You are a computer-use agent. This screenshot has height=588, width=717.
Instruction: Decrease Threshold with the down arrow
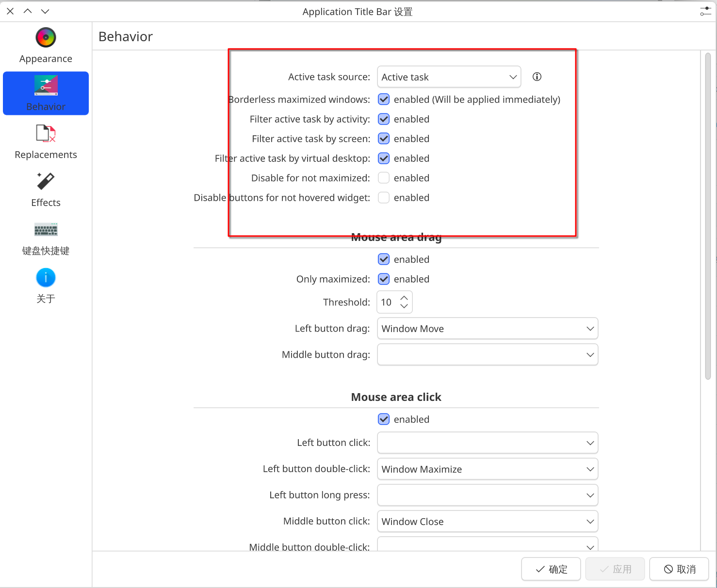[404, 306]
